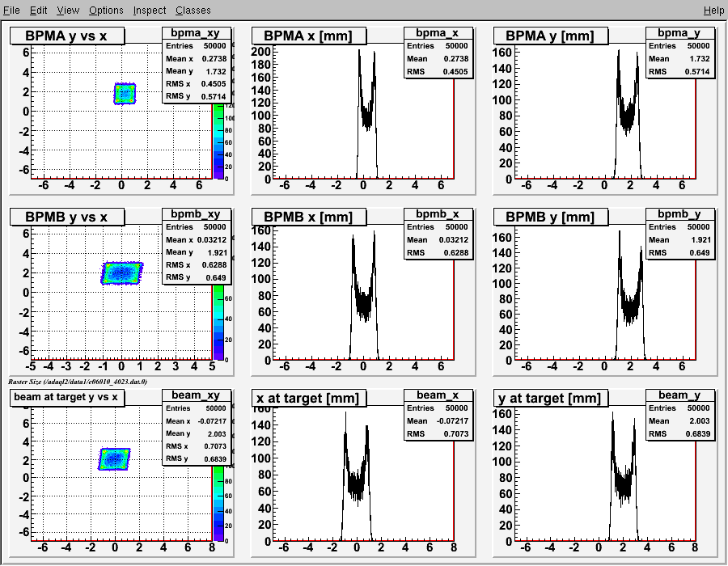728x566 pixels.
Task: Click the bpmb_x Mean value 0.03212
Action: click(454, 240)
